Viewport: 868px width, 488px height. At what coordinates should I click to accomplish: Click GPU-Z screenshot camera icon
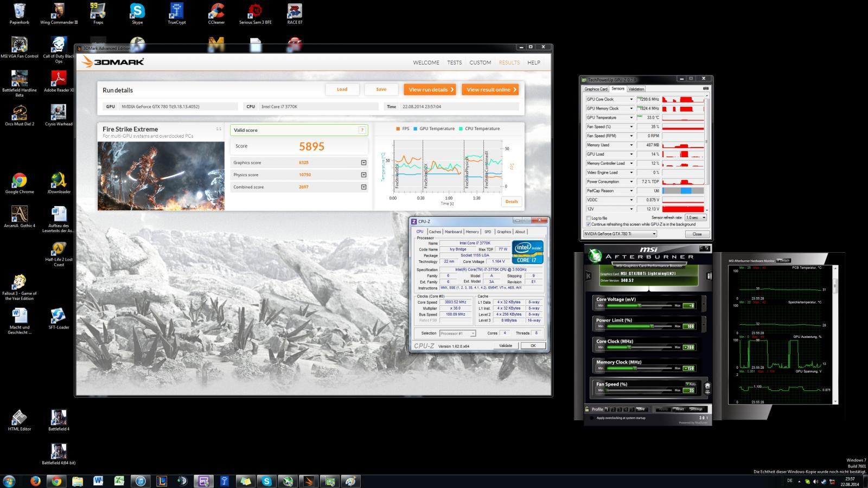[706, 88]
